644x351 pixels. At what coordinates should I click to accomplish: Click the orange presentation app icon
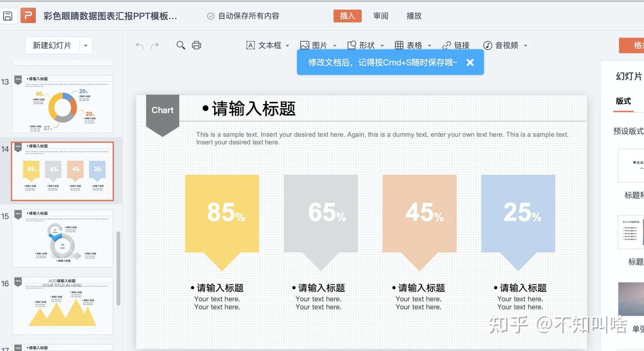click(x=28, y=16)
